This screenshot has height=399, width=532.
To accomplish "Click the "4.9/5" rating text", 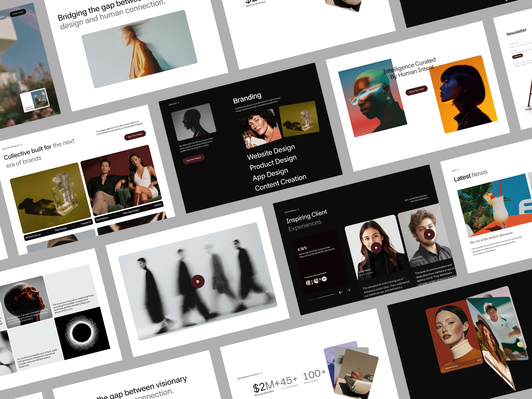I will coord(302,249).
